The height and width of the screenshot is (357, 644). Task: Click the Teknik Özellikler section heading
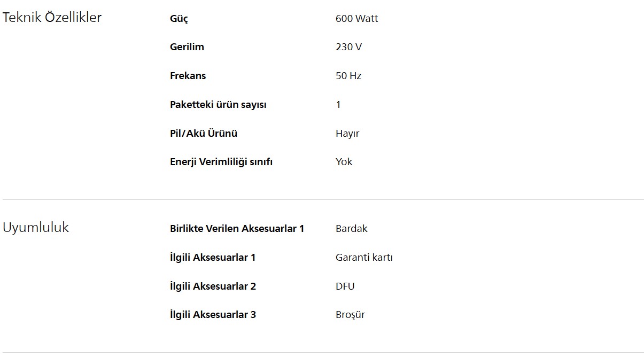(x=52, y=18)
